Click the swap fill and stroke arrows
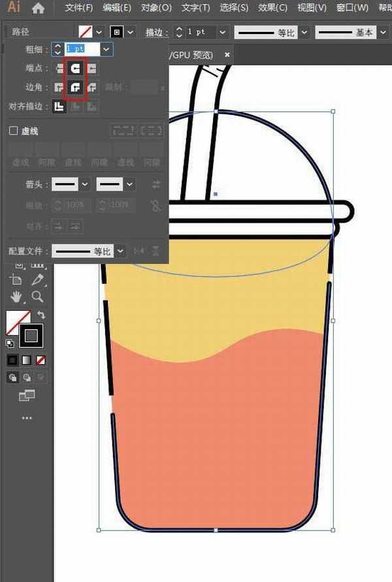 (x=41, y=314)
